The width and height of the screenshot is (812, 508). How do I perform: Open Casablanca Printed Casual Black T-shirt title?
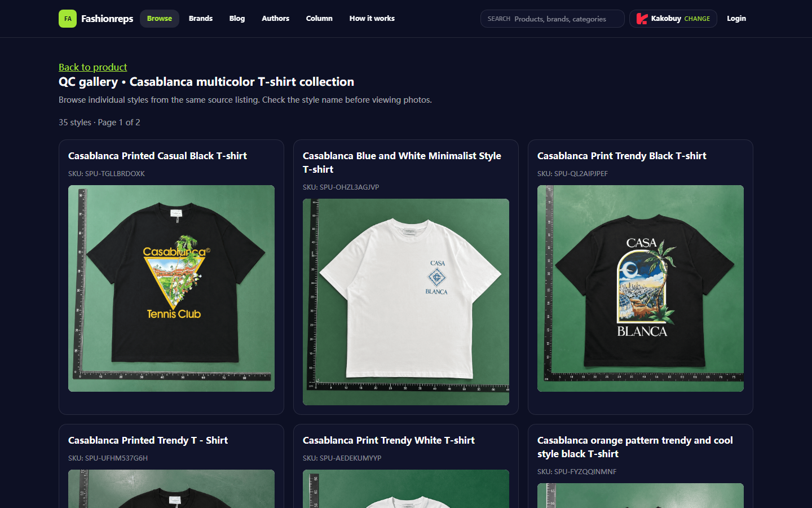pos(157,156)
